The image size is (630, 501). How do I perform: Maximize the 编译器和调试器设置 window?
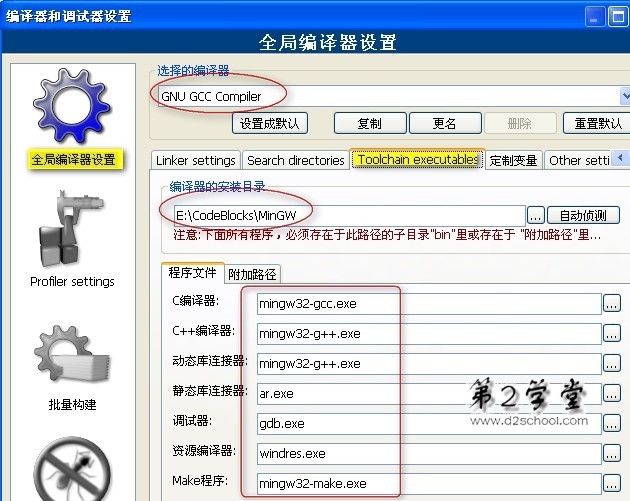coord(618,17)
